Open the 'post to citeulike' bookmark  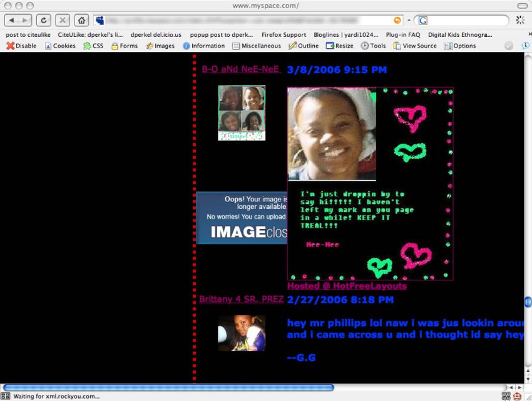pyautogui.click(x=28, y=35)
